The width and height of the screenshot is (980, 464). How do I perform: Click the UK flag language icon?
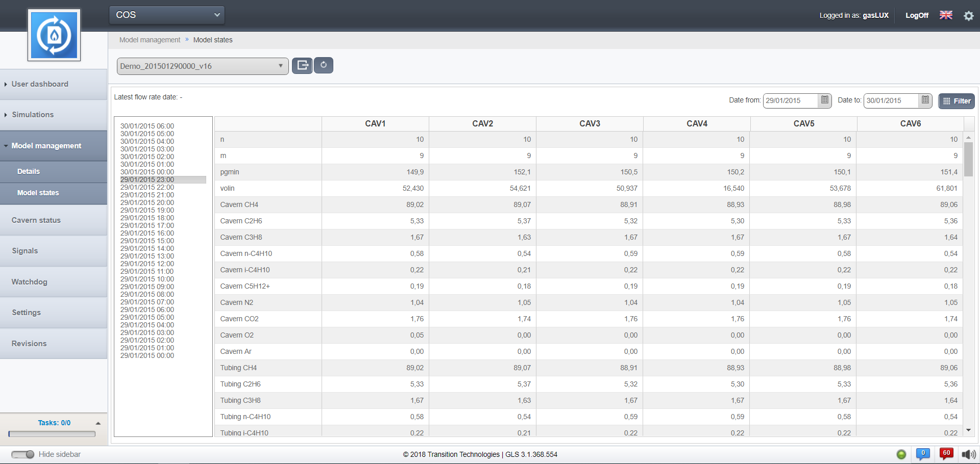[946, 15]
